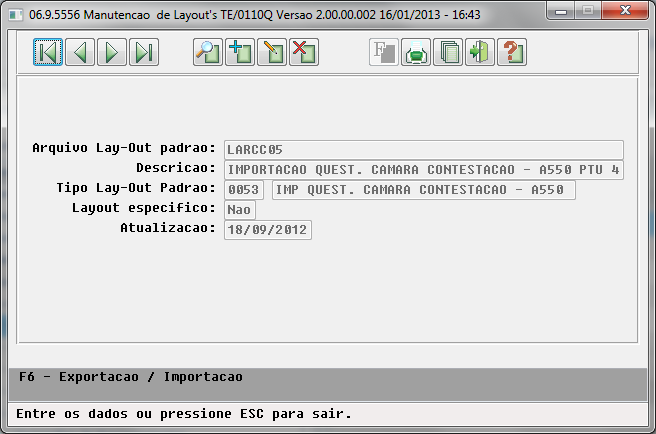Focus the Tipo Lay-Out Padrao code 0053
Image resolution: width=656 pixels, height=434 pixels.
[x=244, y=190]
